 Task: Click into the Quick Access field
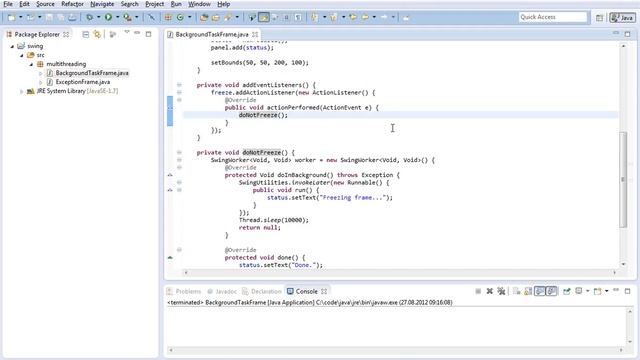point(553,17)
